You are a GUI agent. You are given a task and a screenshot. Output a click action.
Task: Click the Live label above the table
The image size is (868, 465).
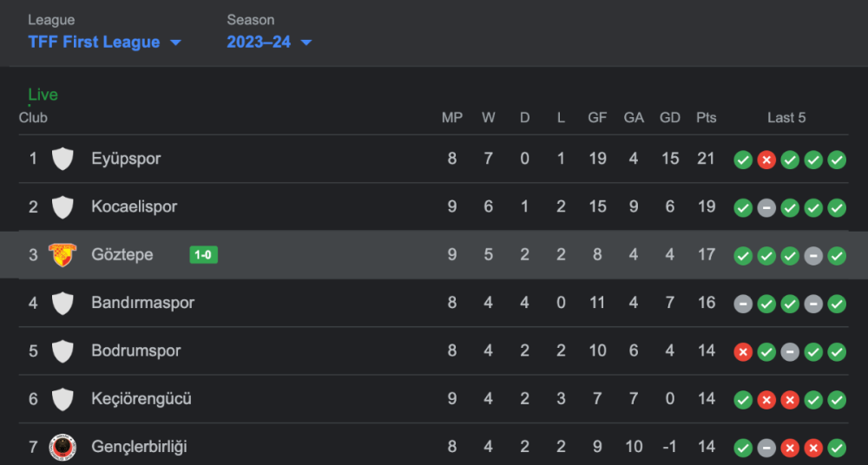tap(43, 95)
